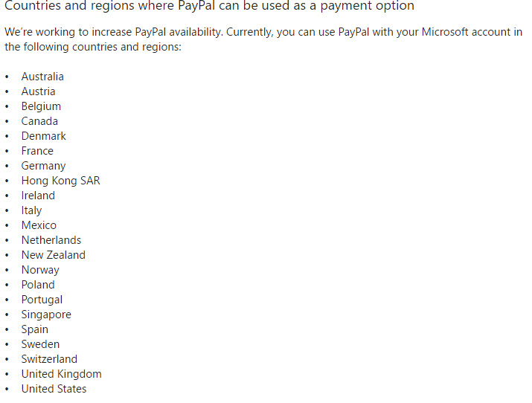Click the France entry
This screenshot has width=532, height=403.
(x=37, y=151)
